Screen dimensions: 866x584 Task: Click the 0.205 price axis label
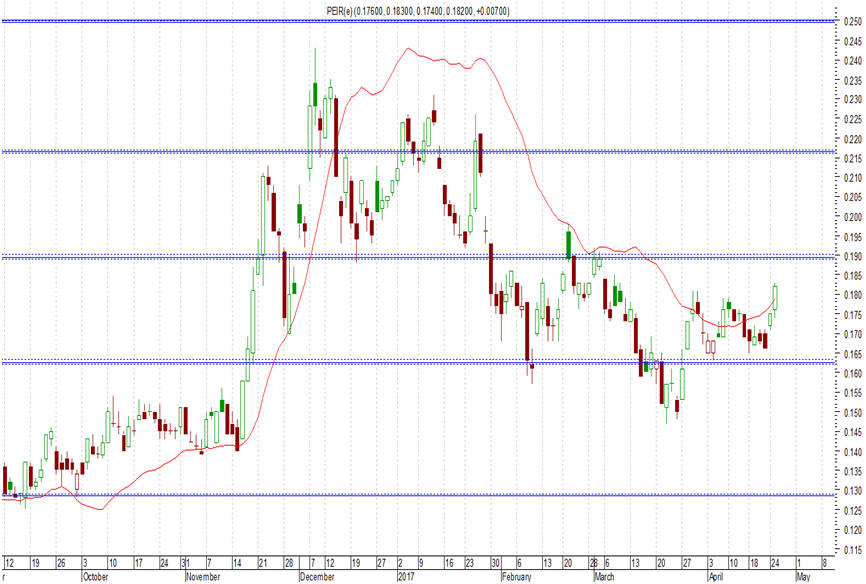click(853, 197)
